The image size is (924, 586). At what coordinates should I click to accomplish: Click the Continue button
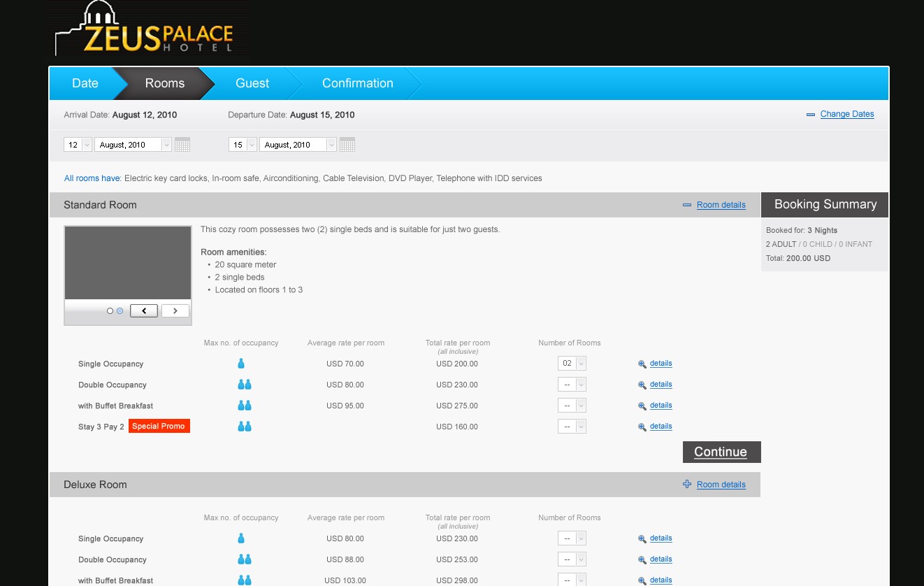click(x=722, y=452)
